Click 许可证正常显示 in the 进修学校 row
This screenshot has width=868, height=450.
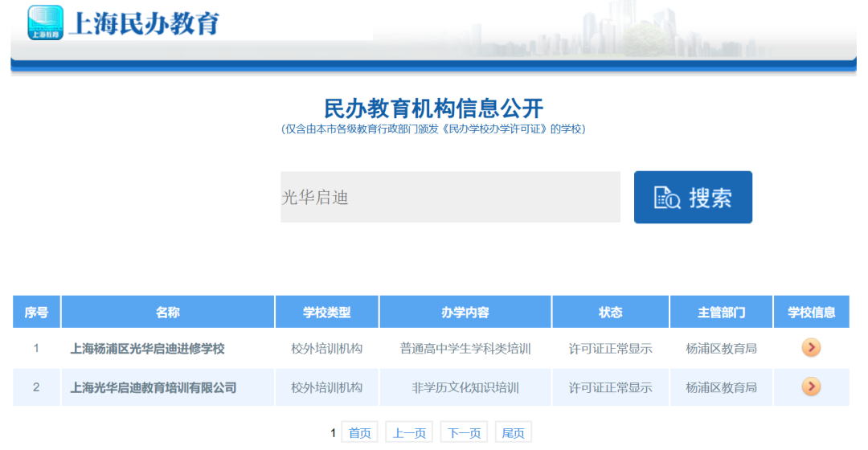pyautogui.click(x=611, y=349)
